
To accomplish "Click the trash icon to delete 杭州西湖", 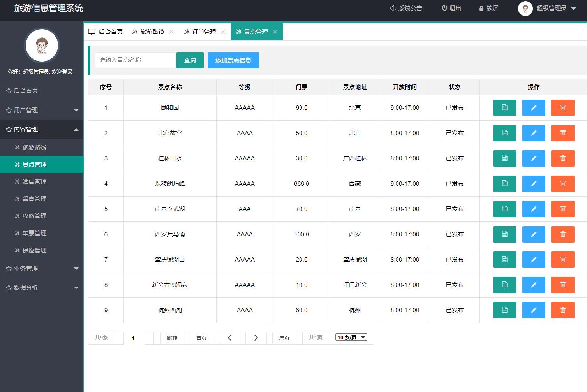I will (562, 310).
